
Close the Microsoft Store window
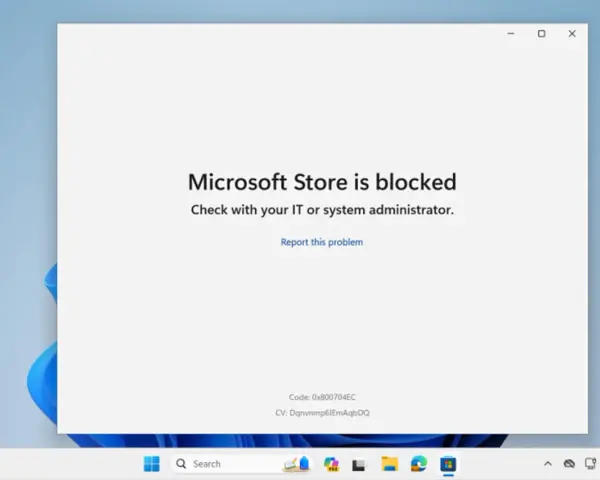(572, 34)
